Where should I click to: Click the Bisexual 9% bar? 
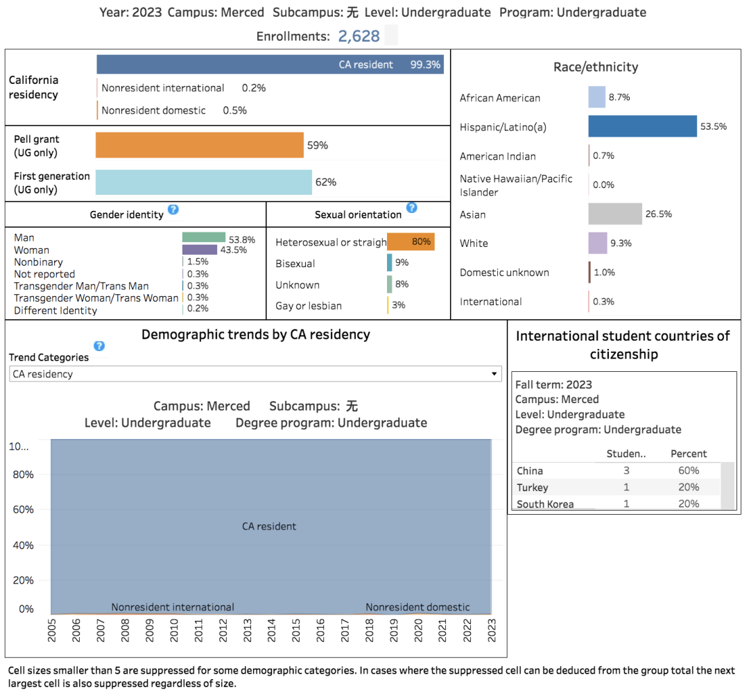(389, 263)
